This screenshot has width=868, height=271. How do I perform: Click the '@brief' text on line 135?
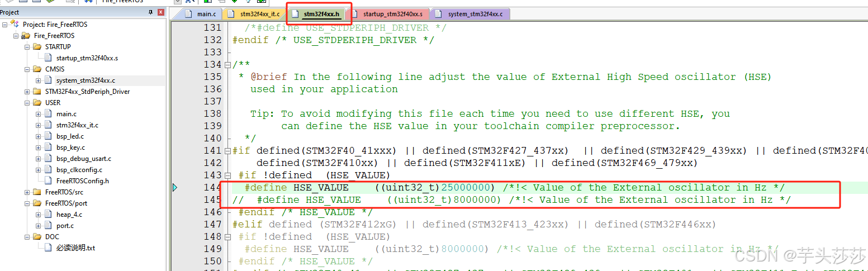269,77
